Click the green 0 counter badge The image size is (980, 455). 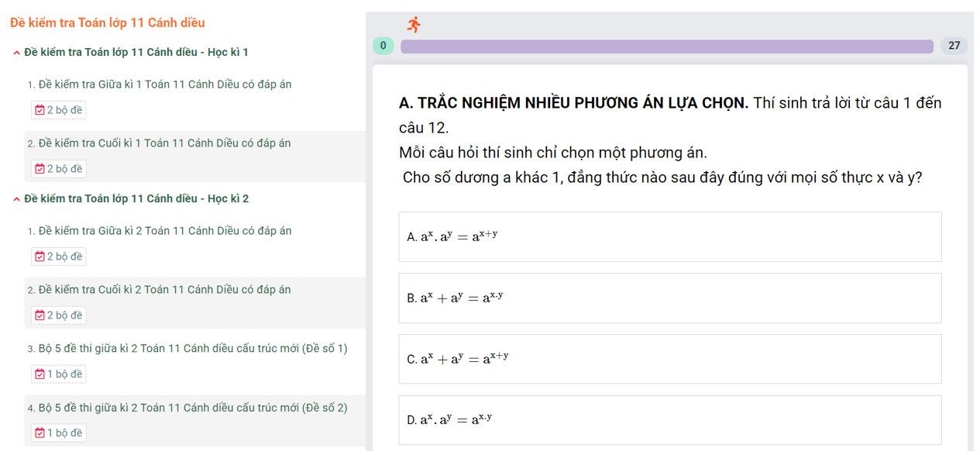coord(383,46)
